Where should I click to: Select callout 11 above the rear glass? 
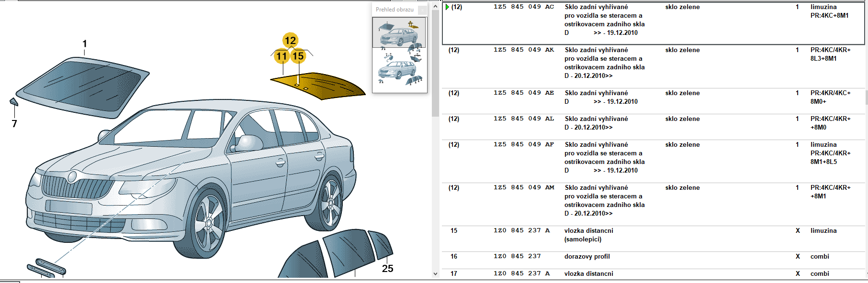(x=282, y=56)
